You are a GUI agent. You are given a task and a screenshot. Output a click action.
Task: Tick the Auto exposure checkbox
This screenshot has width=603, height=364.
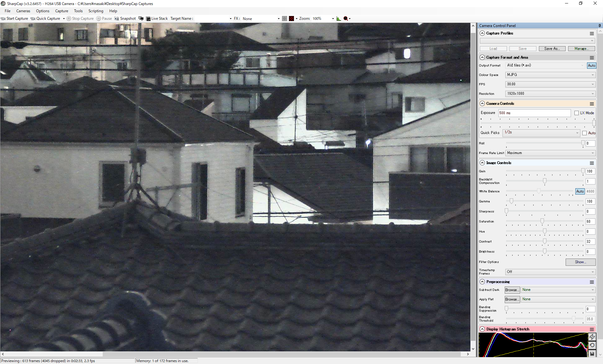[x=584, y=133]
